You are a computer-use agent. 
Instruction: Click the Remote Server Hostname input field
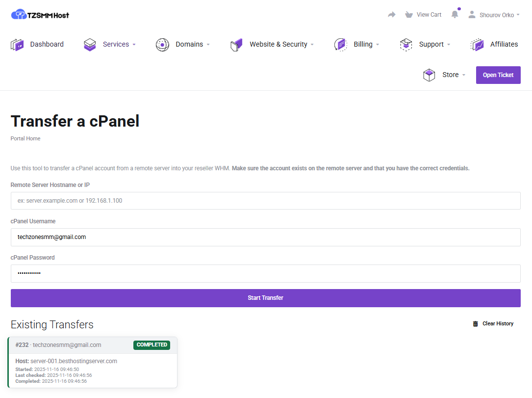265,201
